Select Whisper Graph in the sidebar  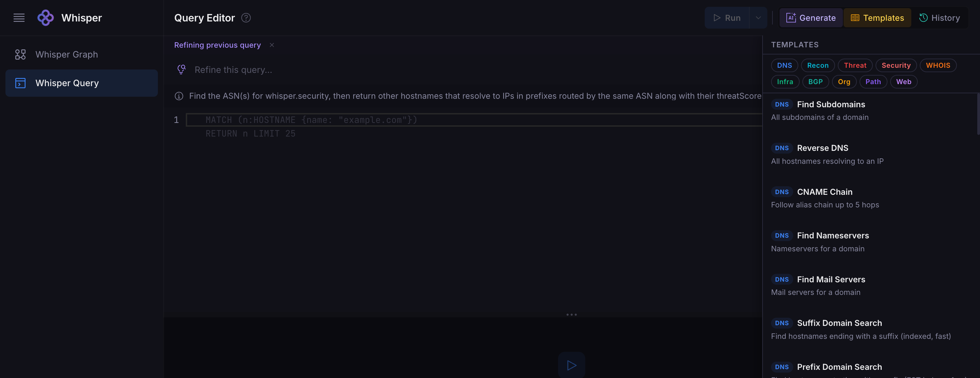(67, 54)
